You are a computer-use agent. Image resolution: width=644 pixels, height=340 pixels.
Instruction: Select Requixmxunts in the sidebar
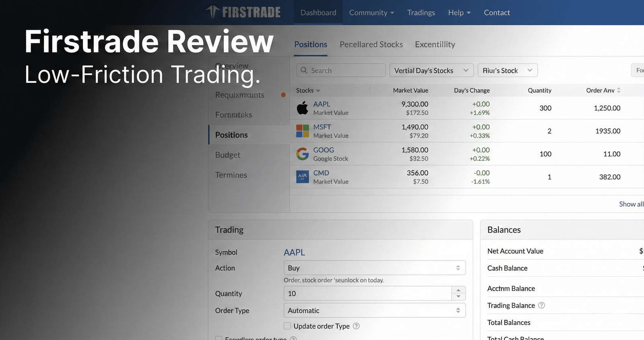click(240, 95)
